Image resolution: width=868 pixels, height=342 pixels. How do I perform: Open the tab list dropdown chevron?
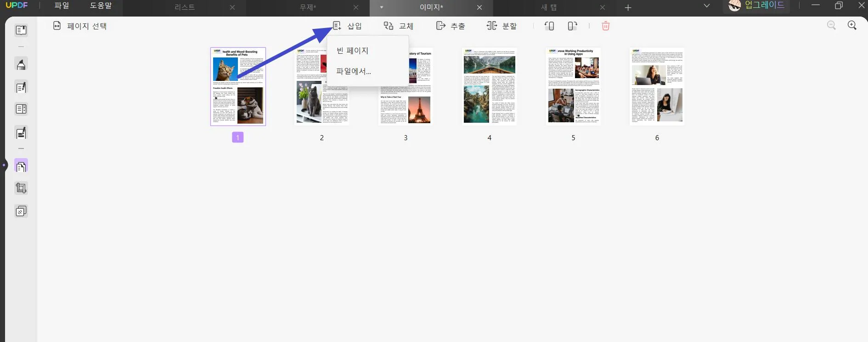point(707,6)
